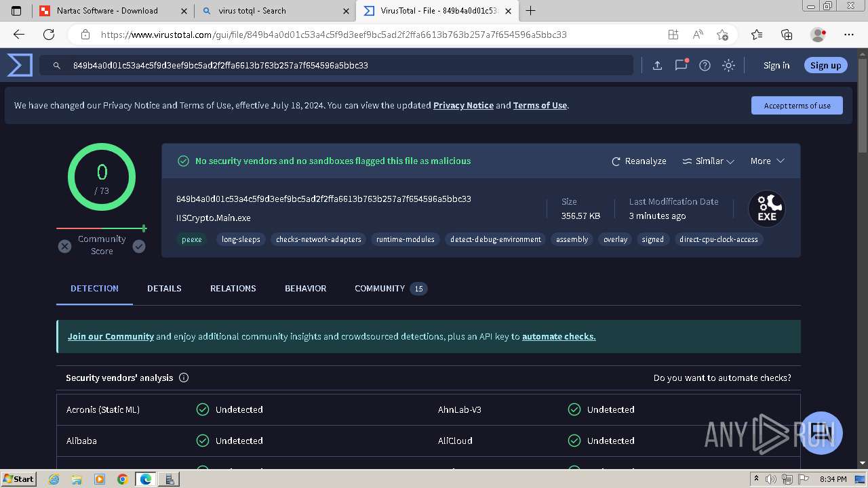The image size is (868, 488).
Task: Open the help question mark icon
Action: (705, 65)
